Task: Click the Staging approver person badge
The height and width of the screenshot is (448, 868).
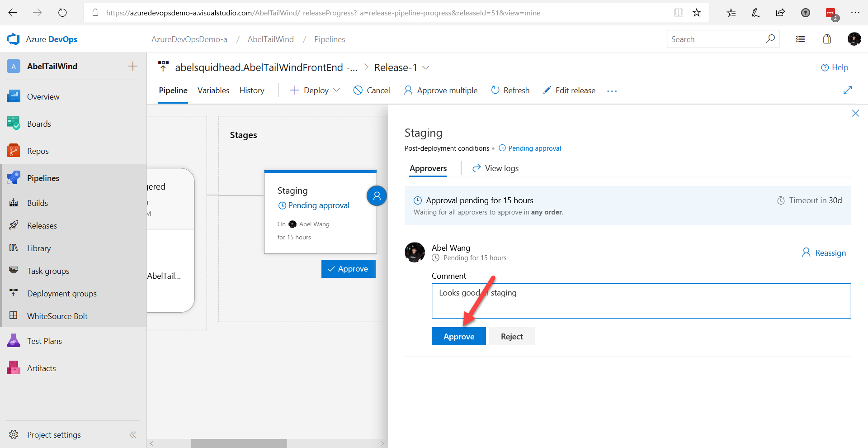Action: click(x=377, y=195)
